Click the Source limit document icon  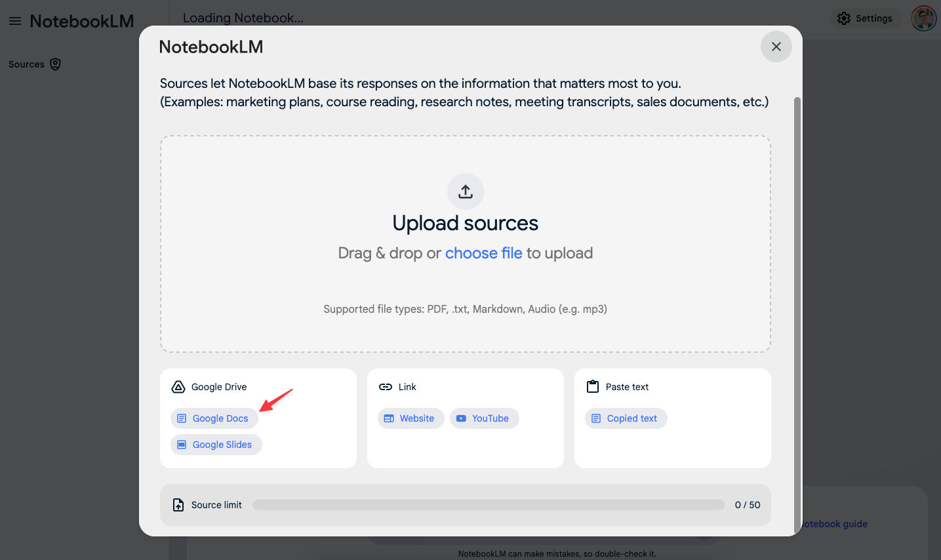point(178,504)
